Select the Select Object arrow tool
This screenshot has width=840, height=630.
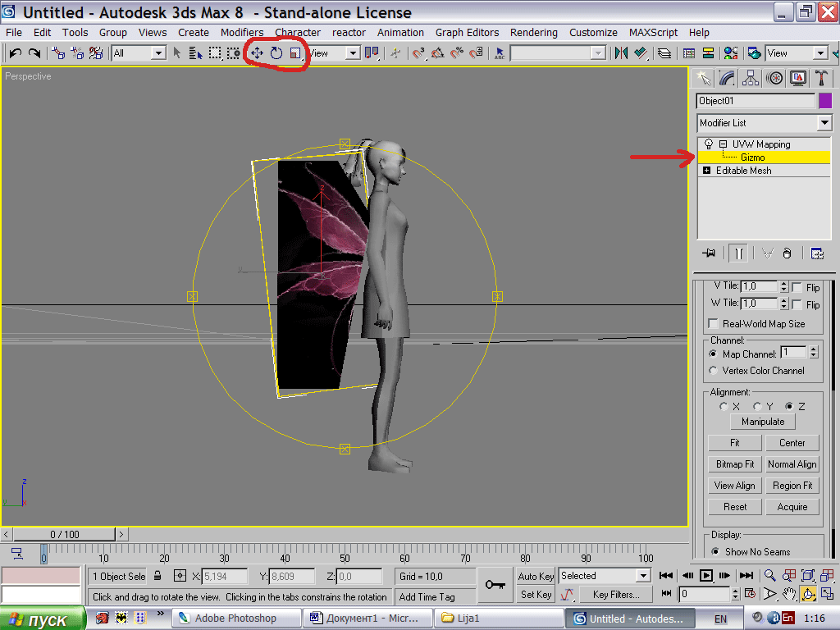(x=177, y=53)
